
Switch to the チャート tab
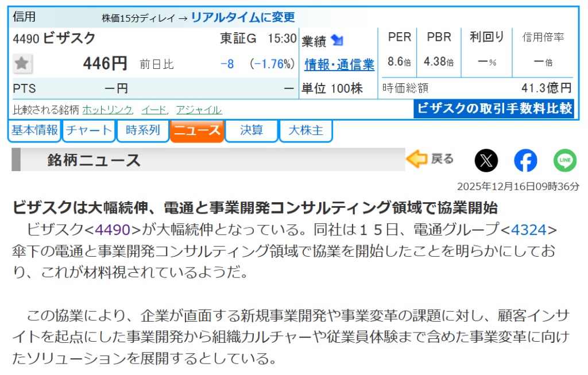point(88,130)
